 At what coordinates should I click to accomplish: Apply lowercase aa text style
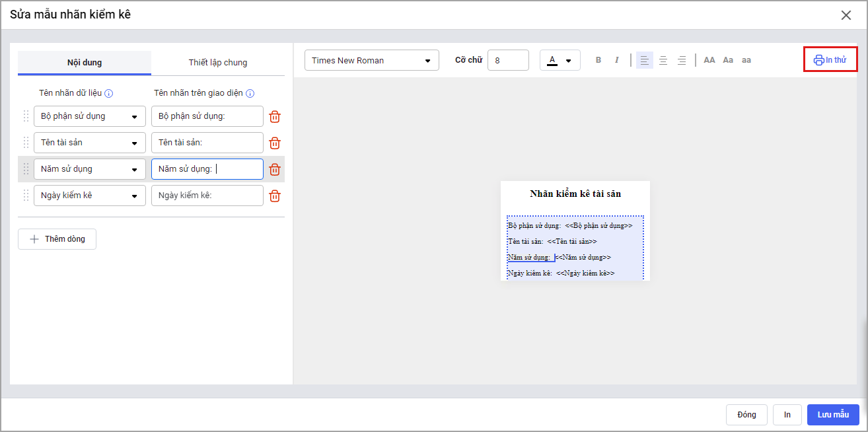coord(746,60)
